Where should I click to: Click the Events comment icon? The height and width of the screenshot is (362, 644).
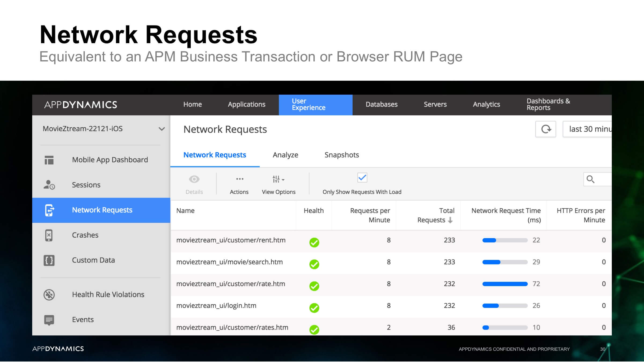(x=49, y=320)
